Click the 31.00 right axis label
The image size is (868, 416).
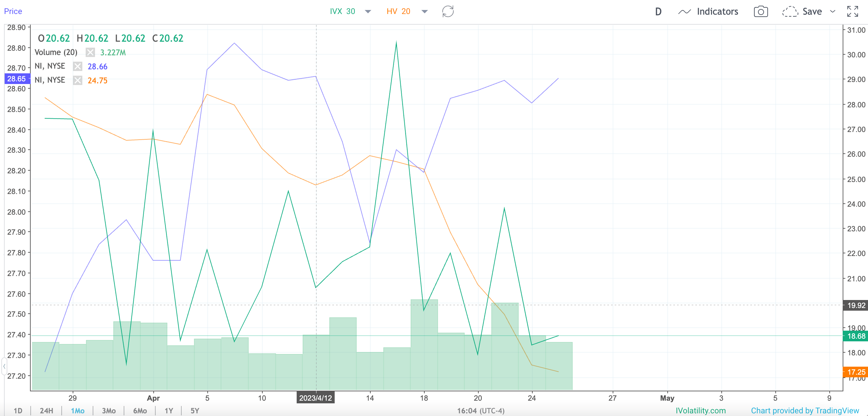pos(856,30)
